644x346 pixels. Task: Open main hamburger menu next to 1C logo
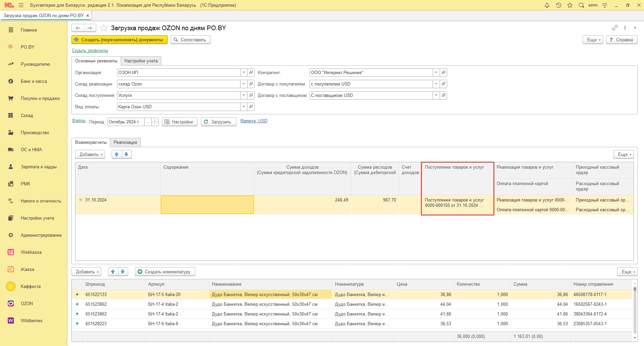21,5
